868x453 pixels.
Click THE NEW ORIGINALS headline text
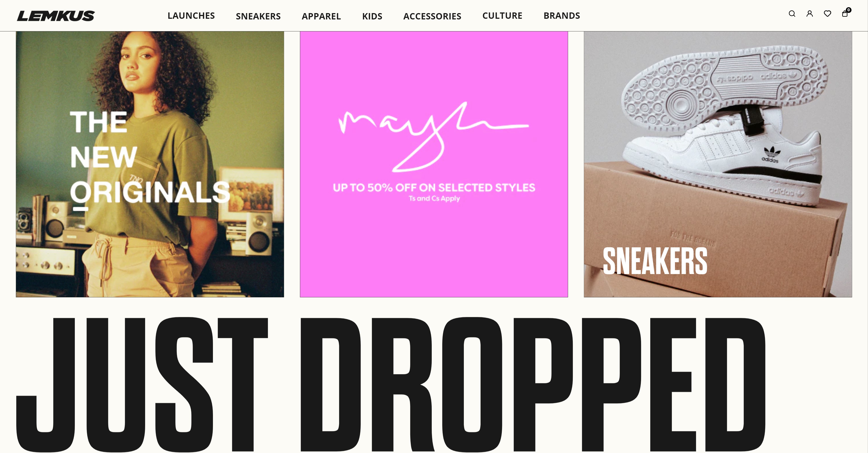click(150, 157)
